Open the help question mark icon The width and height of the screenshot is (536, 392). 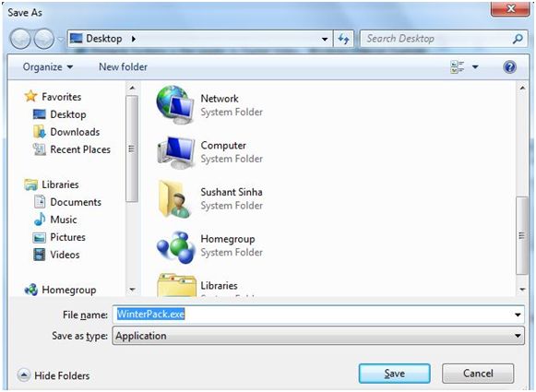tap(509, 67)
